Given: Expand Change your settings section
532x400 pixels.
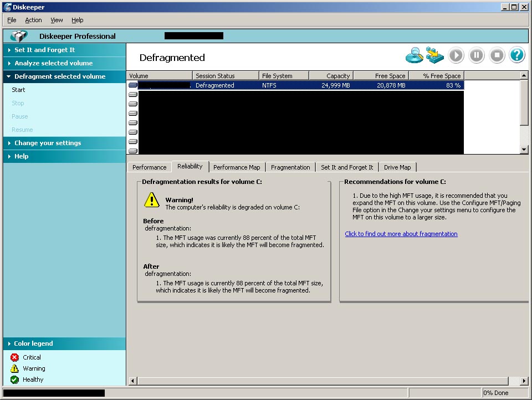Looking at the screenshot, I should pos(64,143).
